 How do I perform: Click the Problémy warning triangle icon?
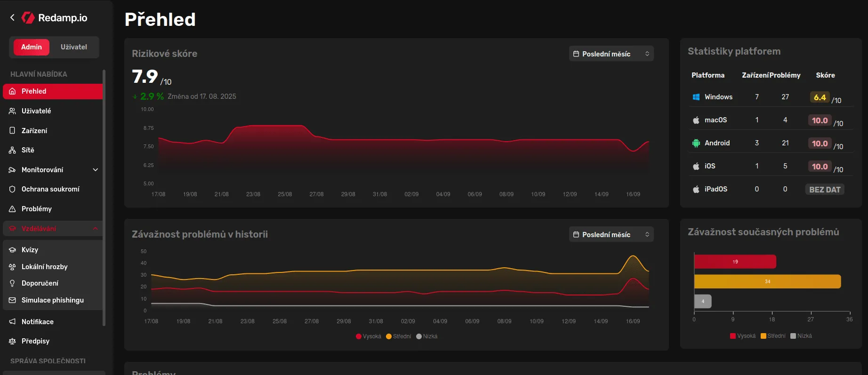(x=12, y=209)
